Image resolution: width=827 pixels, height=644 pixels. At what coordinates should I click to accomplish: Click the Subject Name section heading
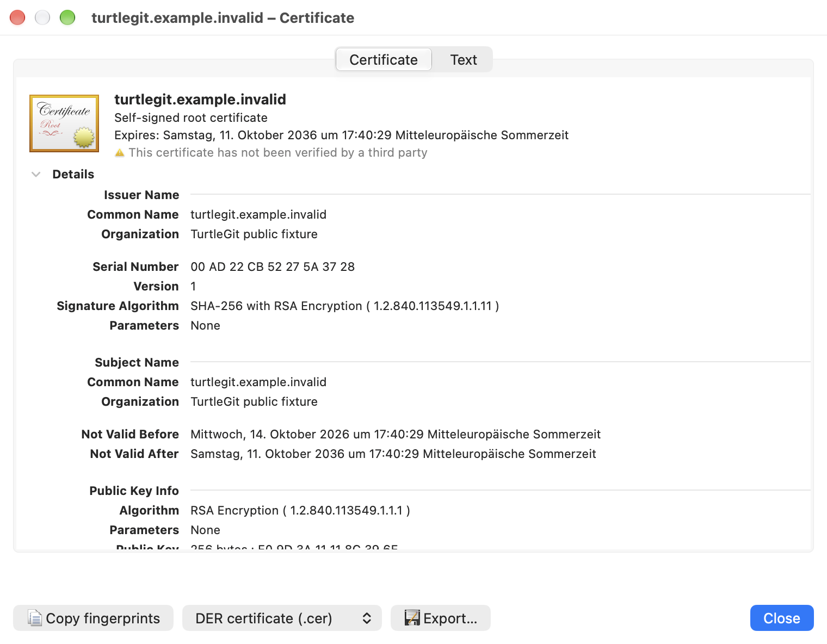click(137, 362)
